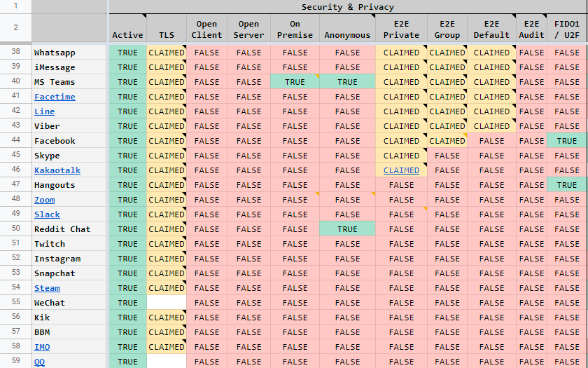Open the Facetime hyperlink
588x368 pixels.
tap(55, 97)
